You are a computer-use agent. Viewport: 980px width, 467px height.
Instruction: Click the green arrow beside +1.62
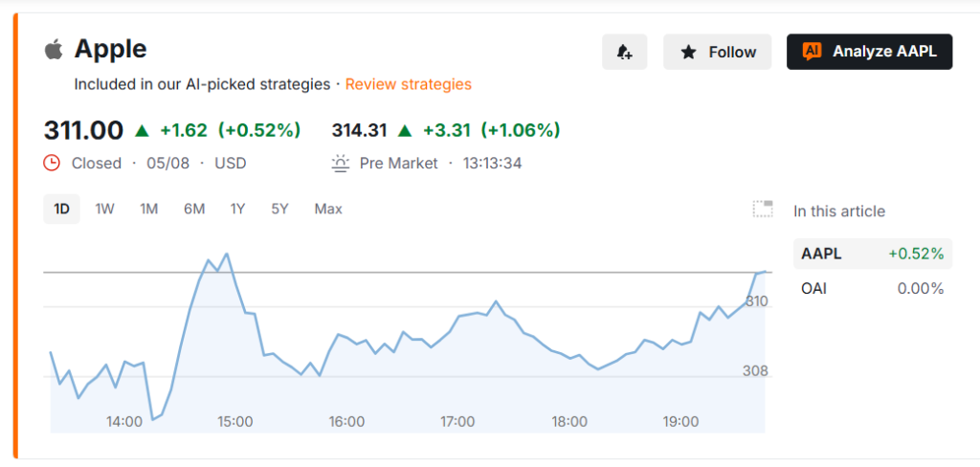tap(143, 131)
